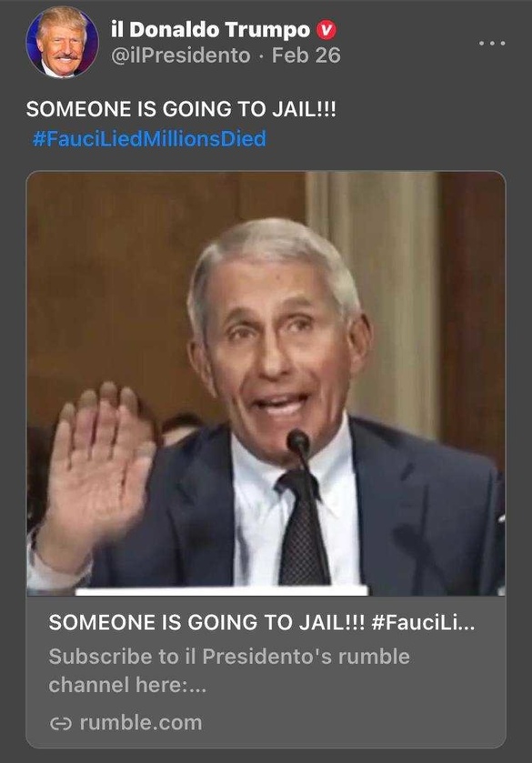The width and height of the screenshot is (532, 763).
Task: Visit the rumble.com domain link
Action: coord(141,723)
